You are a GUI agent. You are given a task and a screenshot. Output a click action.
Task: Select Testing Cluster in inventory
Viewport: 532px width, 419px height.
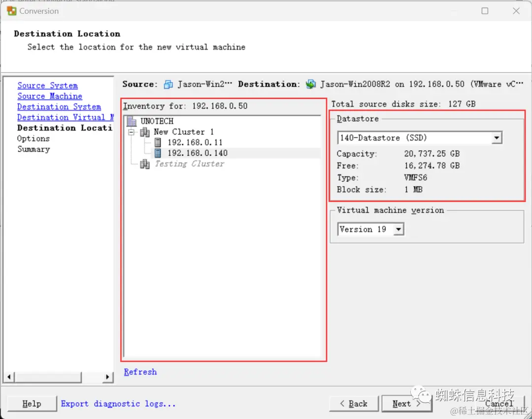(x=189, y=164)
